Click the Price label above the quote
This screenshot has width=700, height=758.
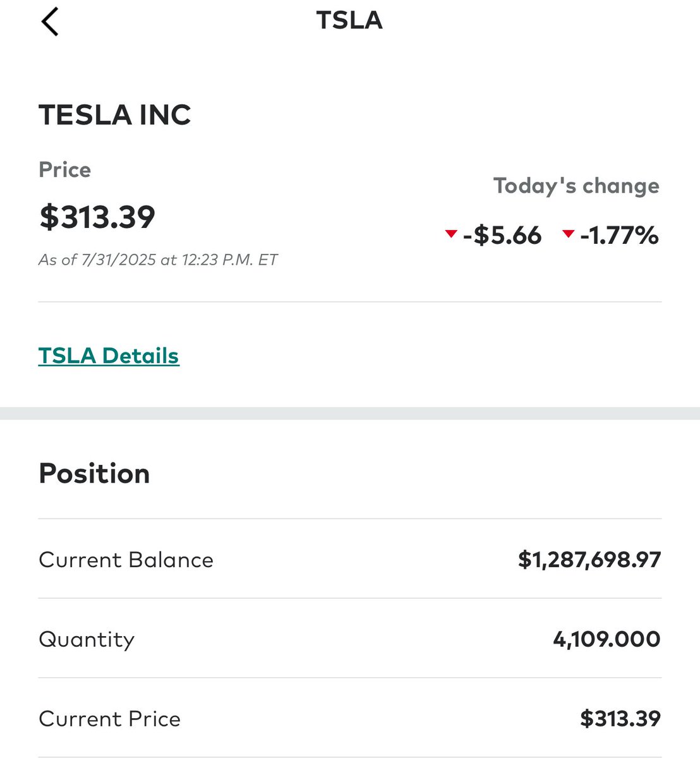point(64,169)
